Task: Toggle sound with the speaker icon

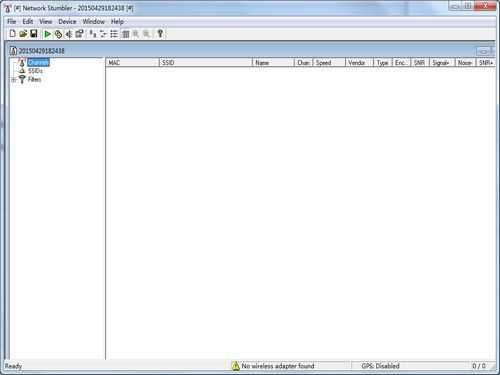Action: [69, 34]
